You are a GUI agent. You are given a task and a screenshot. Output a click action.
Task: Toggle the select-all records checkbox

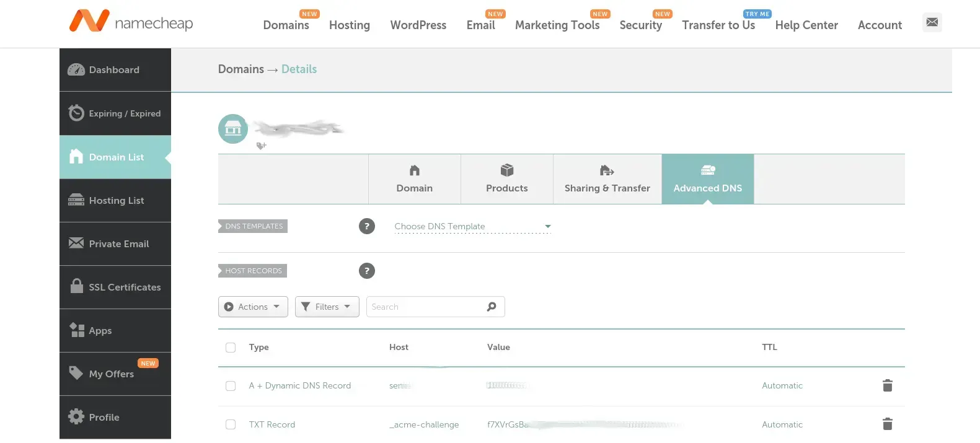tap(231, 348)
